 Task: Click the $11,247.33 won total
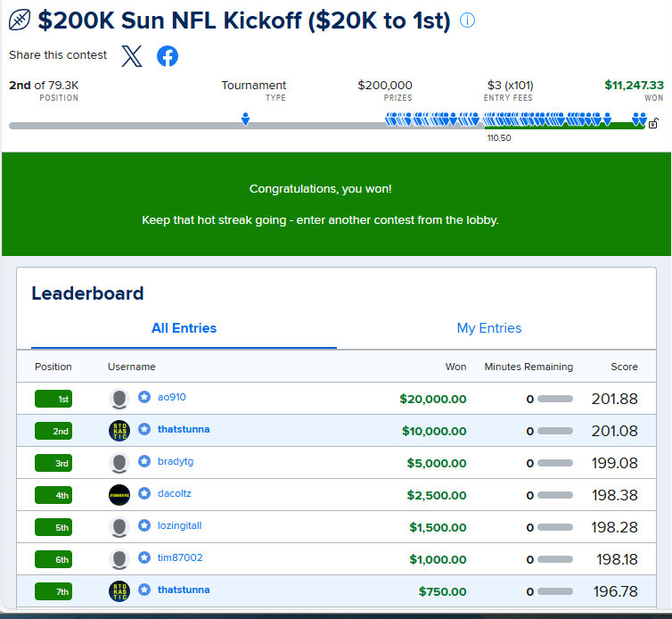point(634,86)
